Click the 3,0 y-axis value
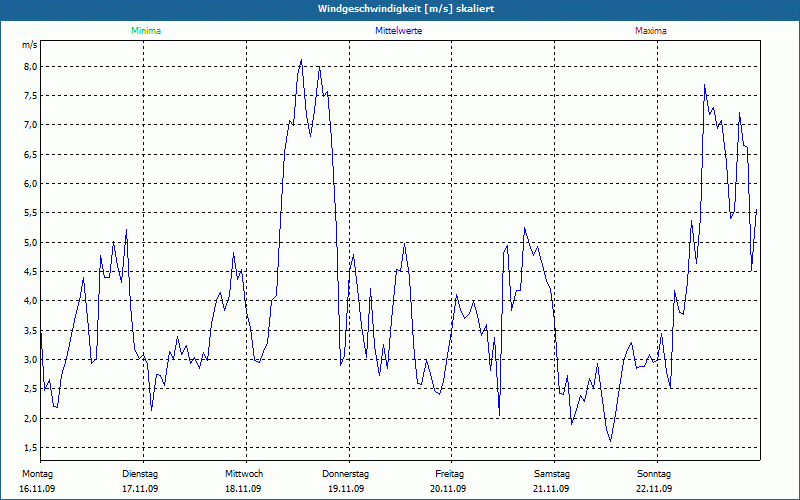Image resolution: width=800 pixels, height=500 pixels. coord(30,360)
